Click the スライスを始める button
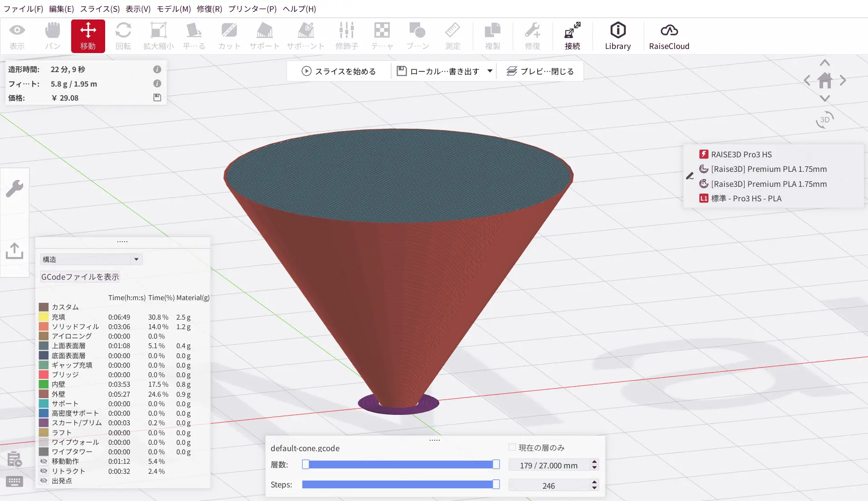This screenshot has height=501, width=868. pos(339,71)
